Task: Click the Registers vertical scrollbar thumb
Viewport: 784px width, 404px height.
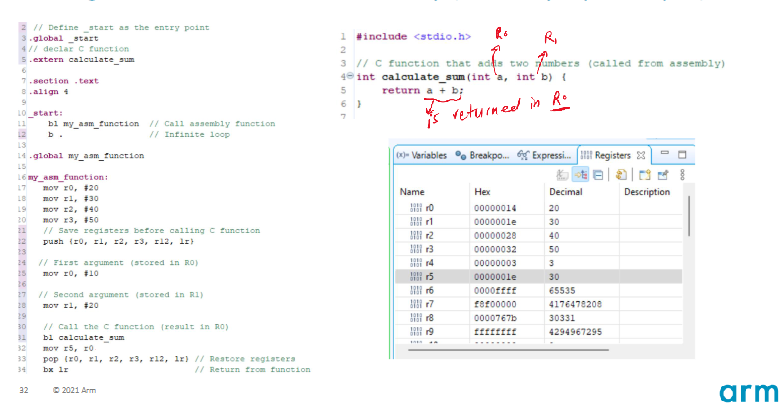Action: click(689, 216)
